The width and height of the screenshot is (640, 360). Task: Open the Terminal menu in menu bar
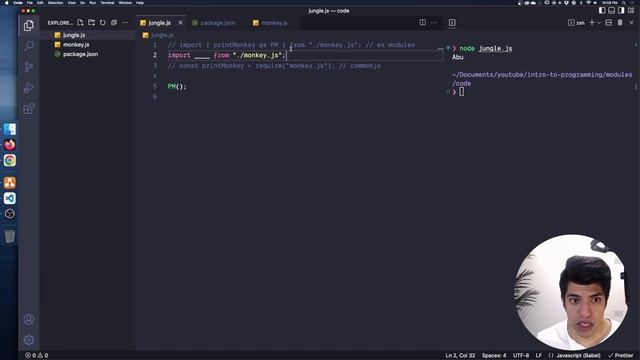107,2
